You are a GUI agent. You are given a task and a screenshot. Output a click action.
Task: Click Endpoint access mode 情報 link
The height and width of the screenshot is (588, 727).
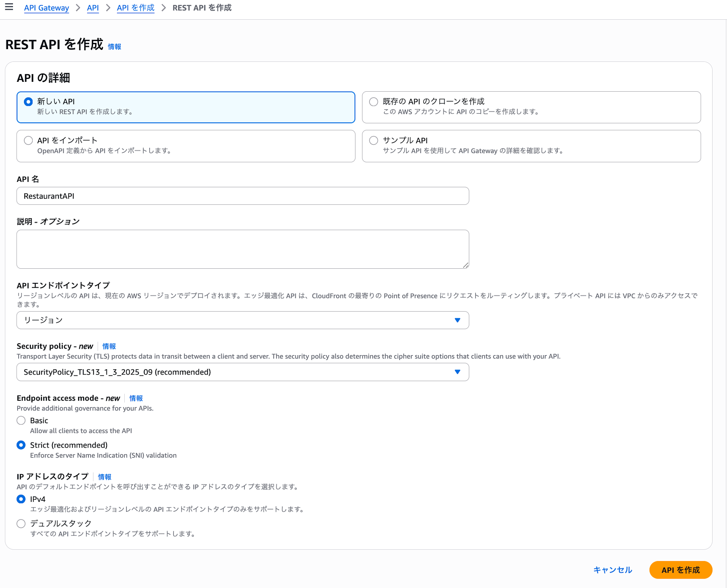136,398
